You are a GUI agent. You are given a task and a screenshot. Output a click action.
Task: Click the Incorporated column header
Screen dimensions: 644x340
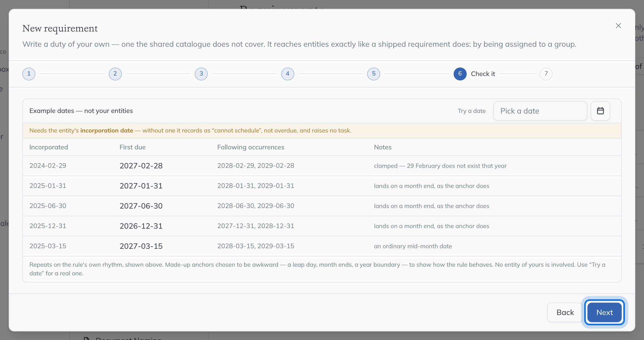tap(49, 147)
